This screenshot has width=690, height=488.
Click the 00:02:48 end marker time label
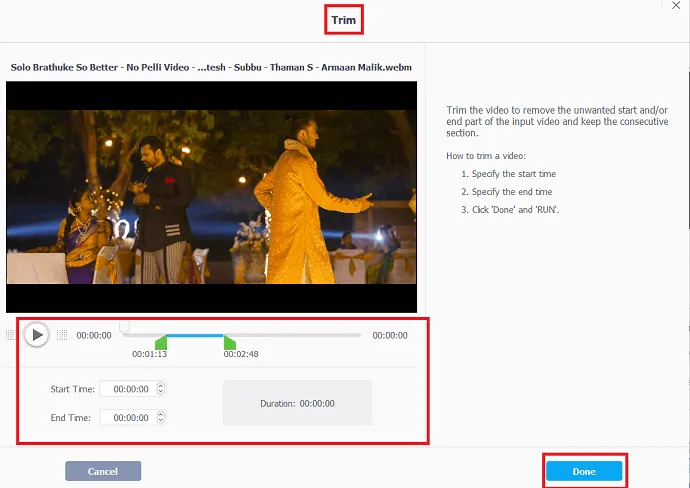(242, 354)
